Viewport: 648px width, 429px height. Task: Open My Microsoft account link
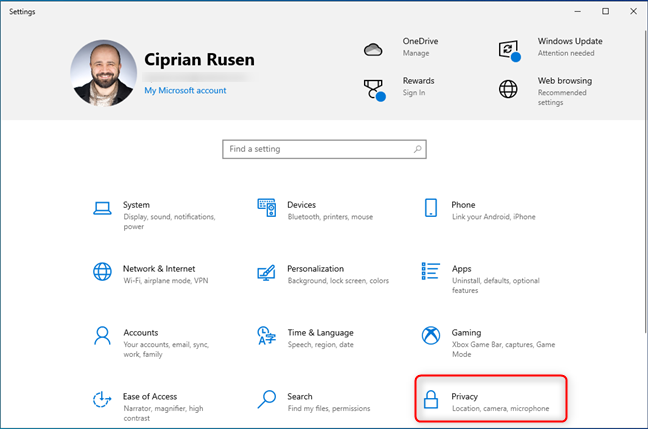click(185, 90)
